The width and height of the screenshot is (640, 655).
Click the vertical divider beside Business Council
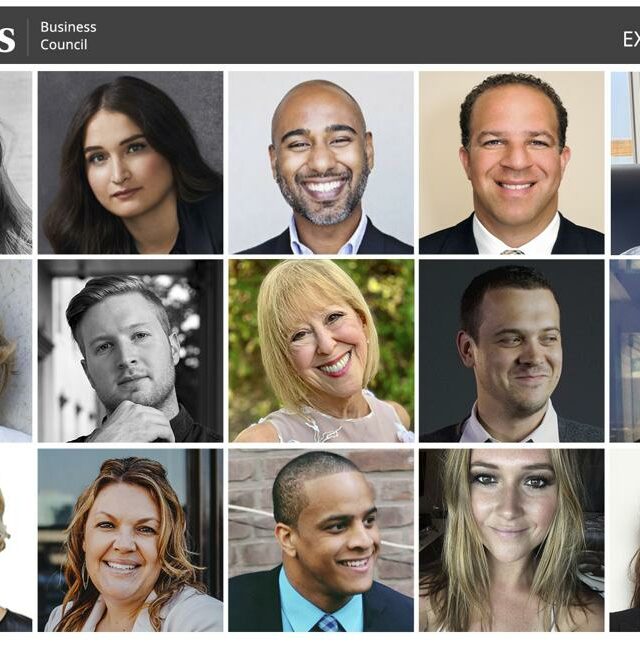tap(28, 37)
